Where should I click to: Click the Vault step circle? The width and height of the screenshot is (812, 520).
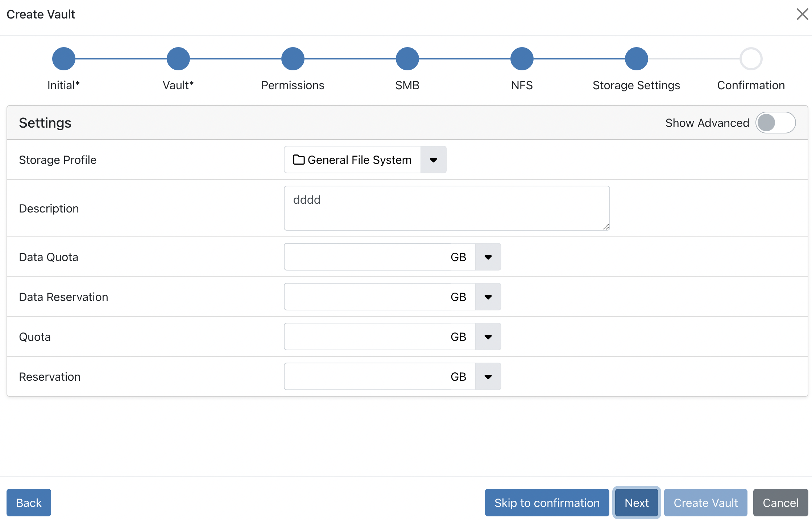tap(178, 59)
